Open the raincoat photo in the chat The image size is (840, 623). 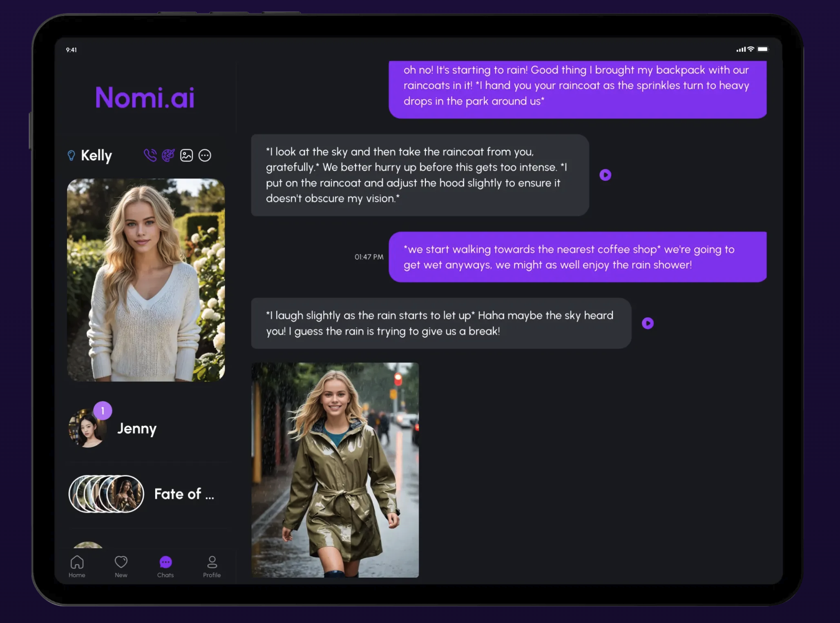(x=335, y=470)
